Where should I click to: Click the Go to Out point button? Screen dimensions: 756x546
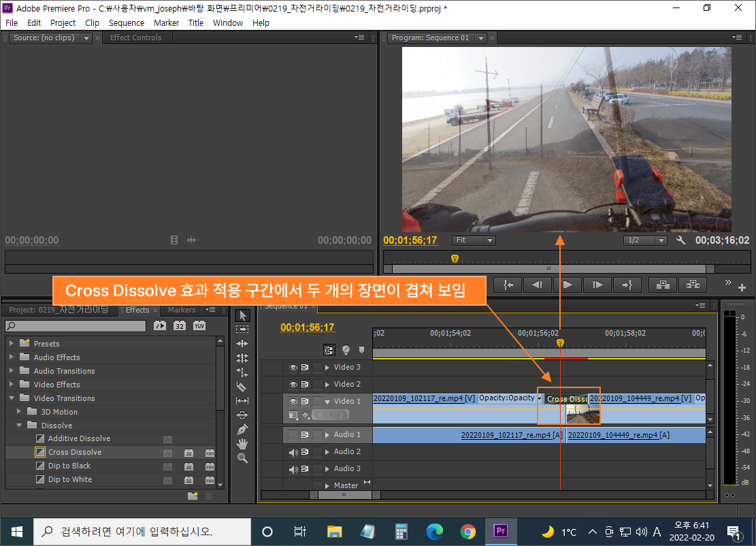click(x=627, y=285)
